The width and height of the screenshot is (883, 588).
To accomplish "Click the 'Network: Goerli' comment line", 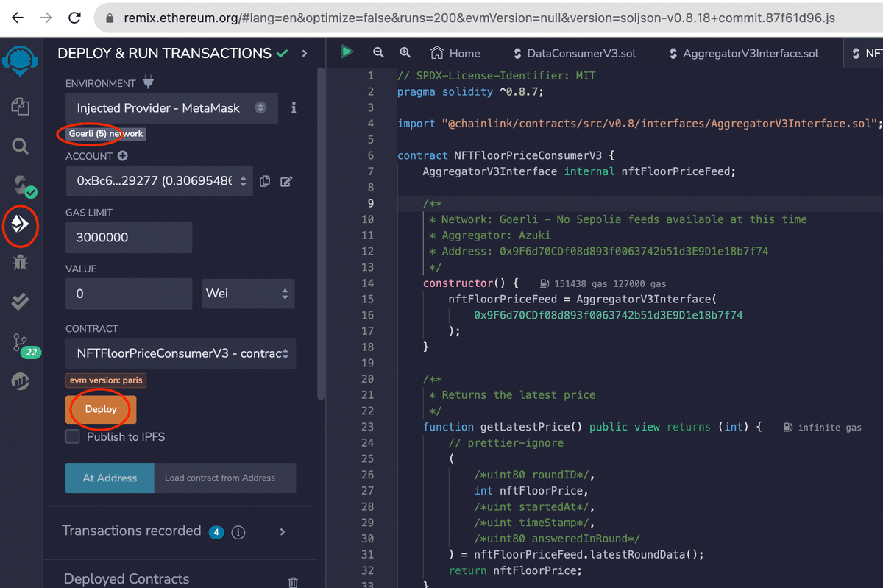I will coord(618,219).
